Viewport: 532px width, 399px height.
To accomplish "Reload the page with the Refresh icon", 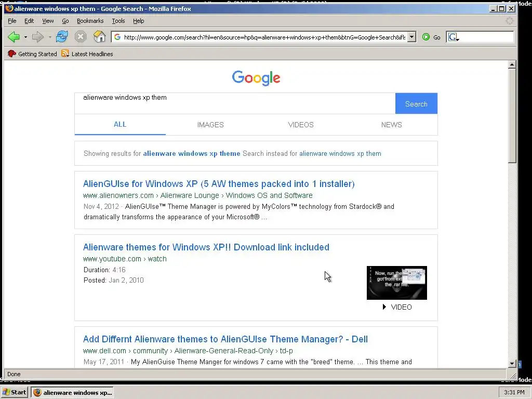I will [62, 37].
